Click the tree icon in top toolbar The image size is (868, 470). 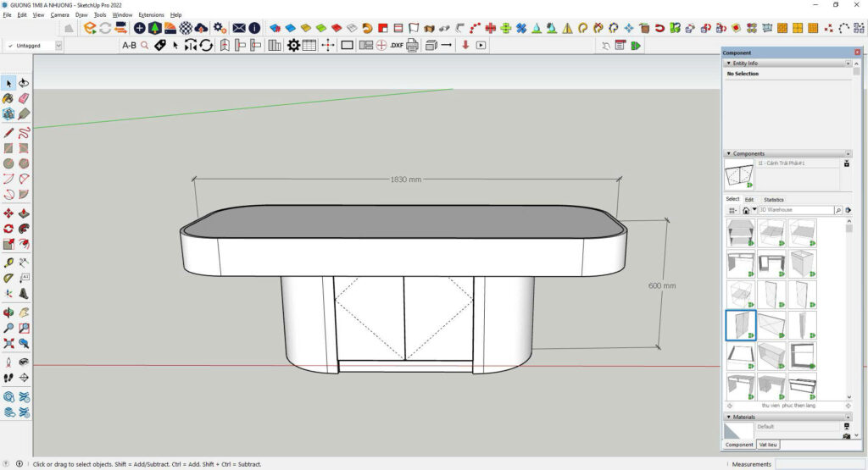[x=155, y=28]
